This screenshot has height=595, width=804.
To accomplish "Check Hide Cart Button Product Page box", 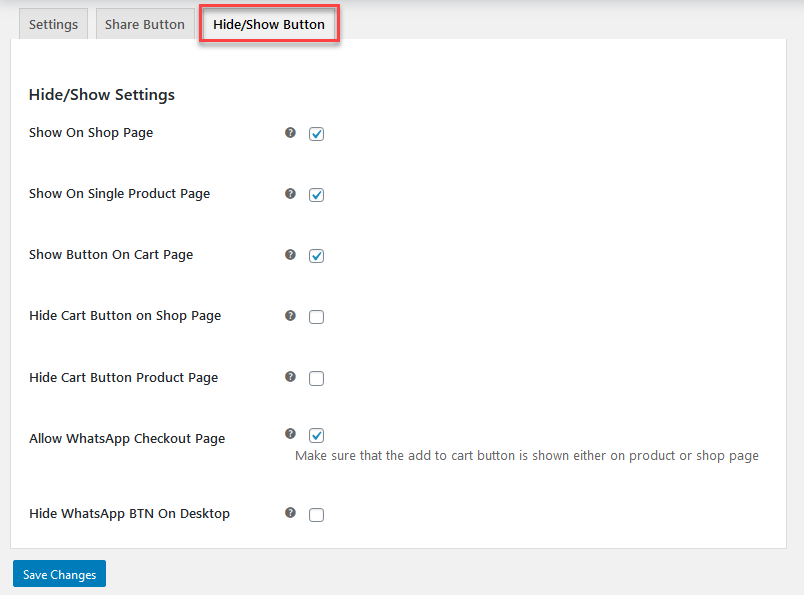I will (x=316, y=379).
